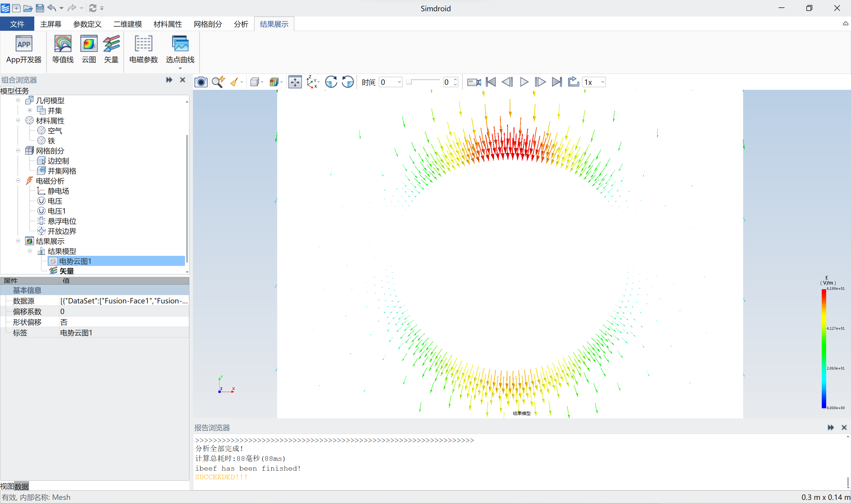This screenshot has width=851, height=504.
Task: Click the magnifier quick-search icon
Action: pyautogui.click(x=218, y=82)
